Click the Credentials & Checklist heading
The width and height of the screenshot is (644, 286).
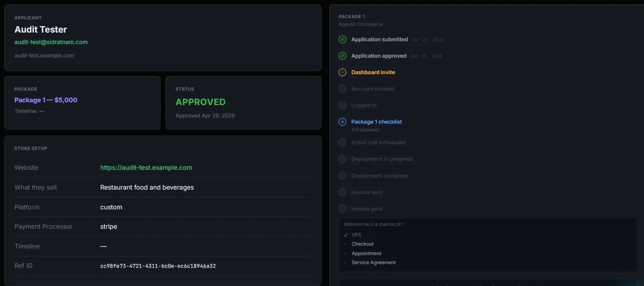point(374,225)
